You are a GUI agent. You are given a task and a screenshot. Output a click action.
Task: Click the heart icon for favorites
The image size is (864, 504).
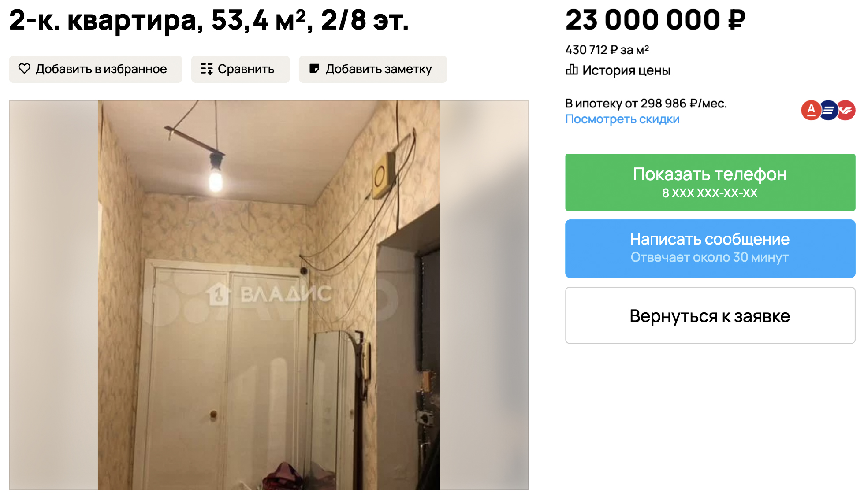pyautogui.click(x=24, y=69)
